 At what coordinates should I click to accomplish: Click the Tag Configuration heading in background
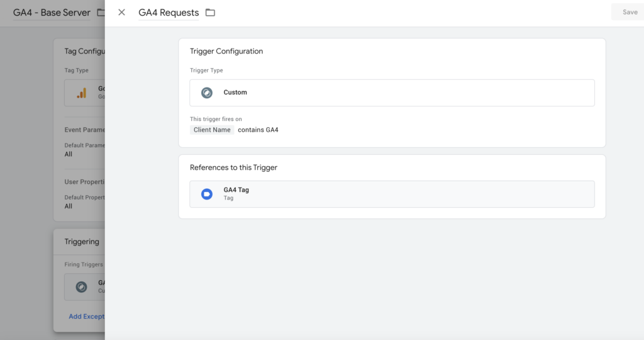pyautogui.click(x=85, y=52)
